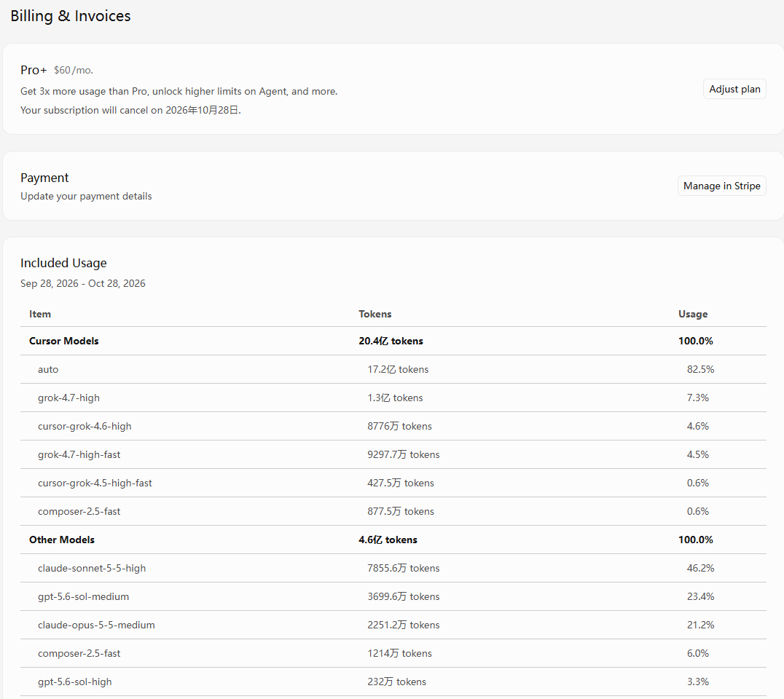Click the '877.5万 tokens' value
The image size is (784, 699).
point(401,512)
